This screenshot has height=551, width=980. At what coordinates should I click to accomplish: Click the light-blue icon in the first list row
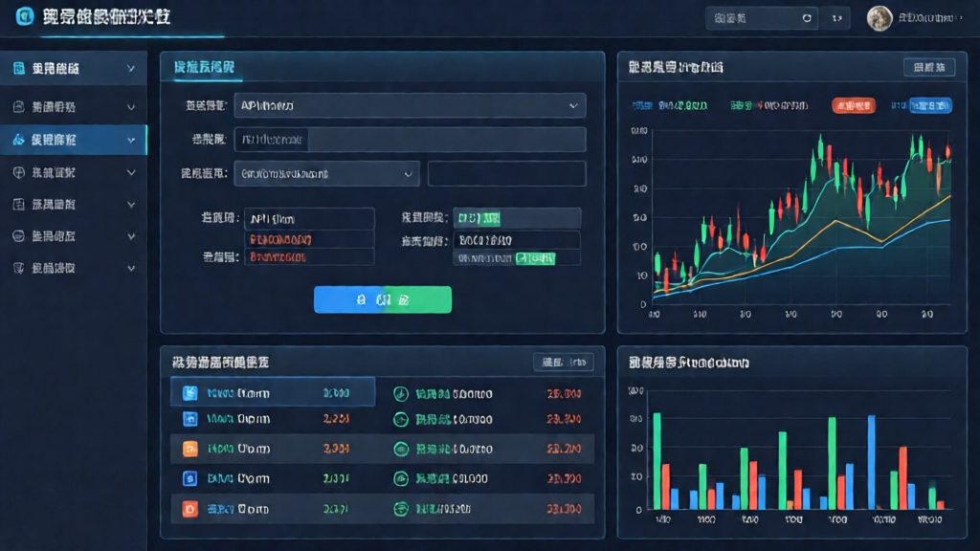(189, 393)
